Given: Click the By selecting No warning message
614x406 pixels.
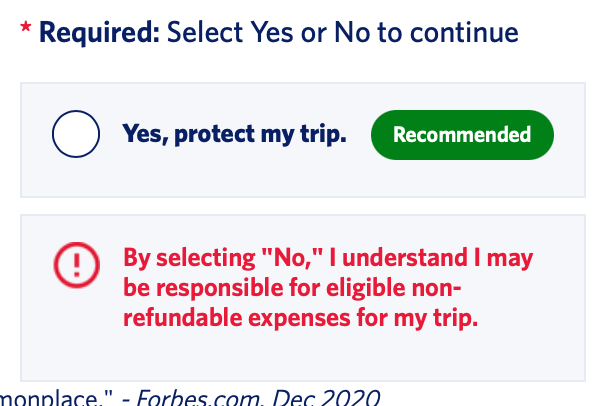Looking at the screenshot, I should [x=328, y=287].
